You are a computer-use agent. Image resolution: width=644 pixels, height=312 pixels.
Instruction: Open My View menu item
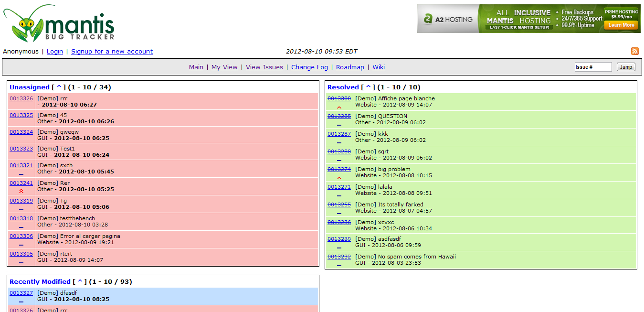[224, 67]
